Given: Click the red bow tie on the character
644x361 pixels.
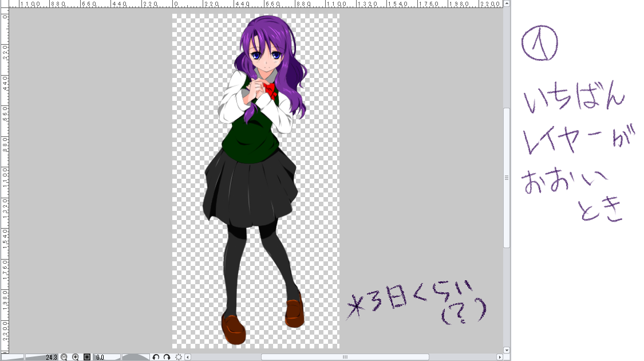Looking at the screenshot, I should coord(269,89).
